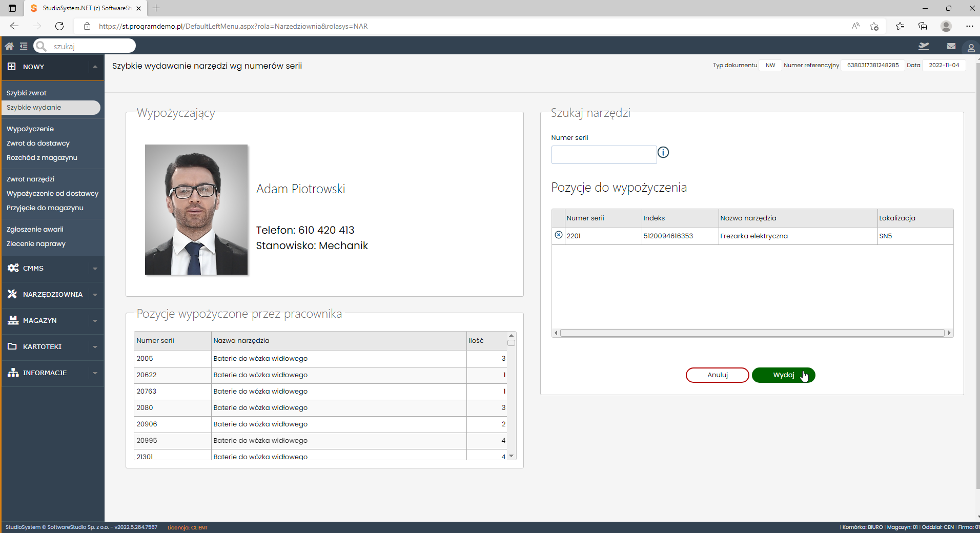Click serial number 20622 row cell

coord(173,375)
